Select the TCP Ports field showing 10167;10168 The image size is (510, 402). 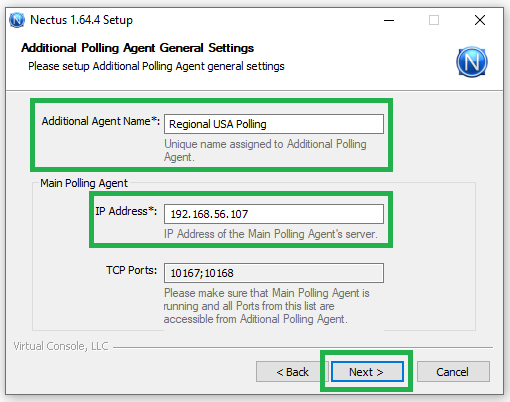click(274, 273)
